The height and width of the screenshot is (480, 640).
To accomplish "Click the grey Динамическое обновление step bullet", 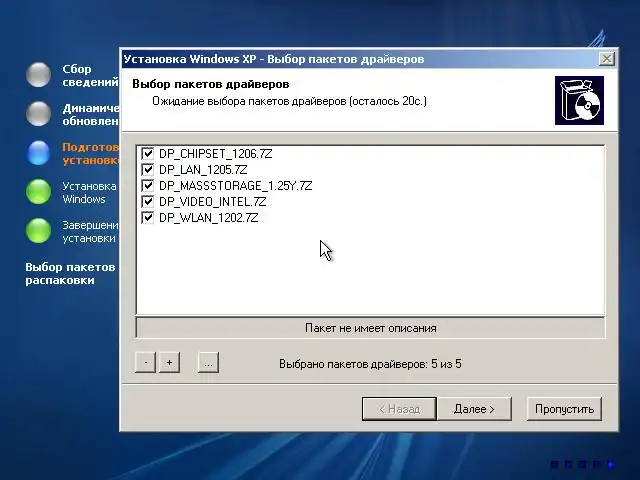I will pos(38,113).
